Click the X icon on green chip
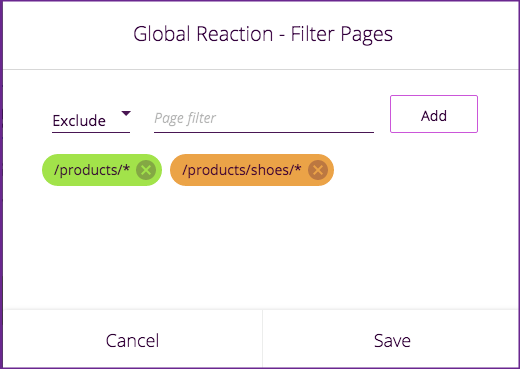This screenshot has height=369, width=520. coord(146,170)
